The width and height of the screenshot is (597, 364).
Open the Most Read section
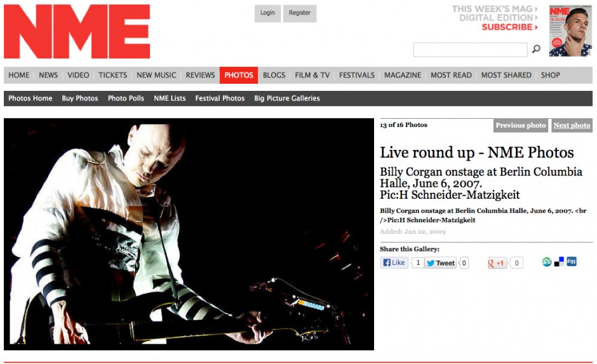[x=451, y=75]
